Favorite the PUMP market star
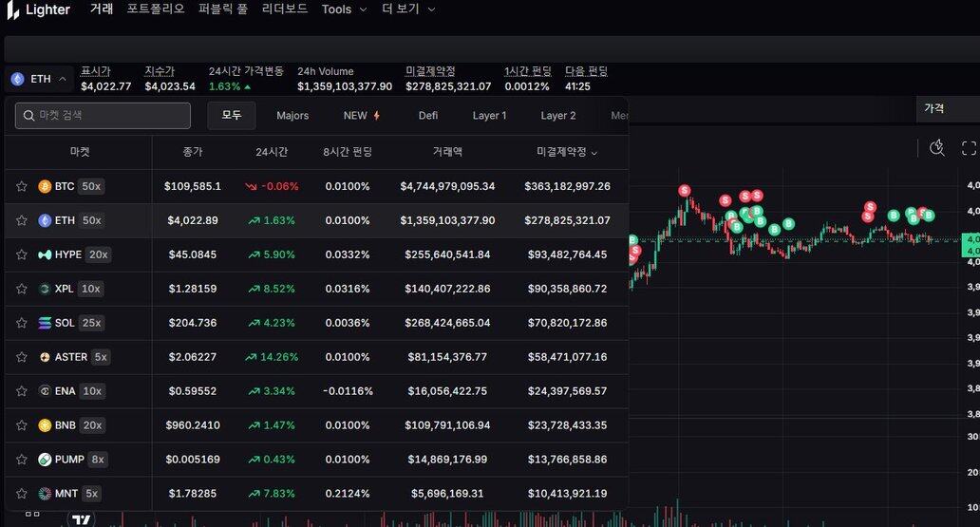This screenshot has height=527, width=980. pyautogui.click(x=21, y=460)
